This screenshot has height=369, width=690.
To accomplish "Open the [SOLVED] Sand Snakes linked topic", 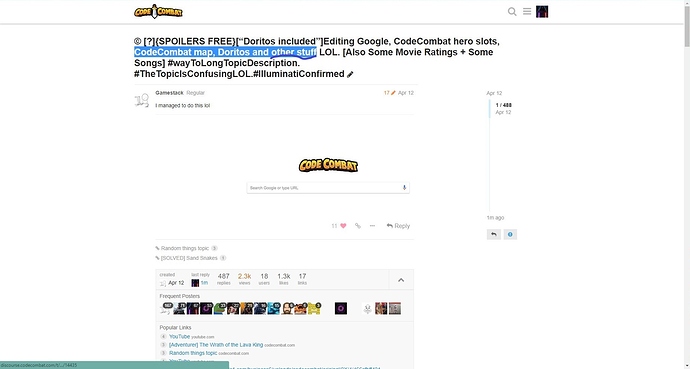I will point(189,258).
